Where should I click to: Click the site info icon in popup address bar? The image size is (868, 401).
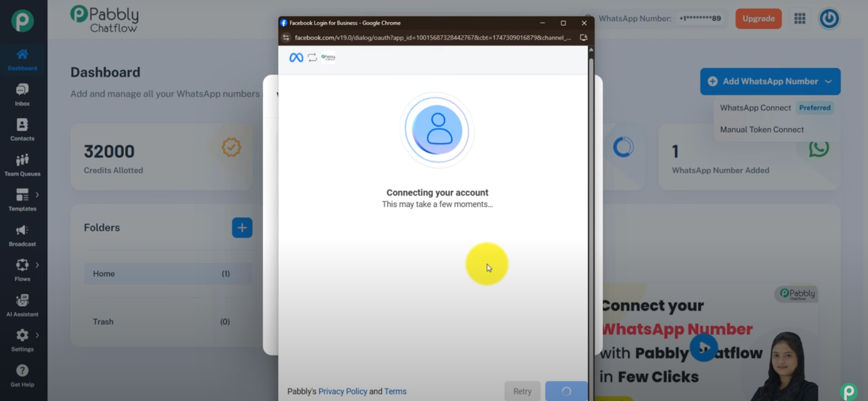(x=286, y=38)
